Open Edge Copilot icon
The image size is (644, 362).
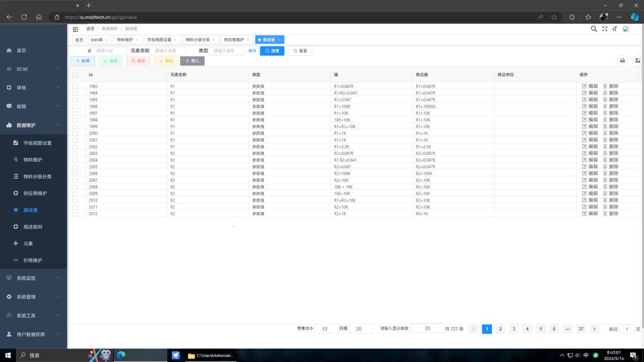click(634, 17)
